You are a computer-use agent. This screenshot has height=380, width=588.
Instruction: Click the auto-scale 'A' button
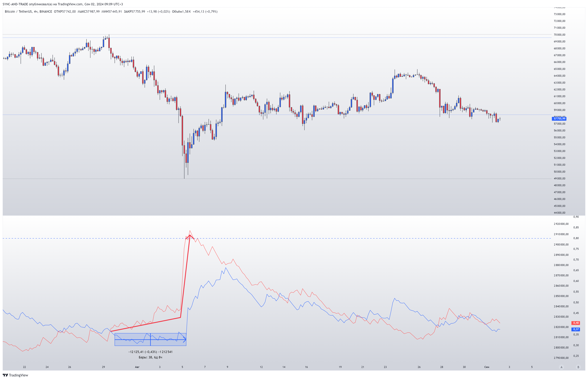(x=561, y=367)
